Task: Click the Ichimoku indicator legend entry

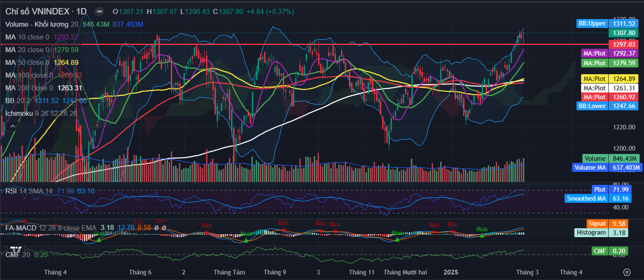Action: [19, 113]
